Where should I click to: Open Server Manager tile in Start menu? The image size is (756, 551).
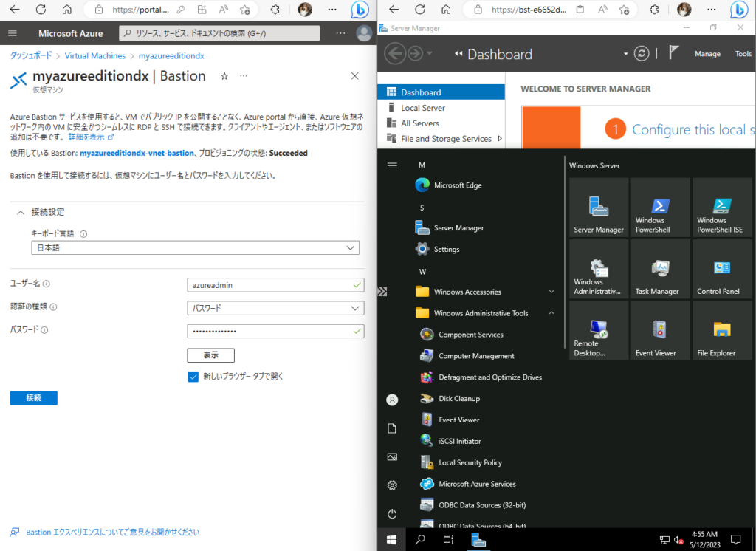[598, 207]
